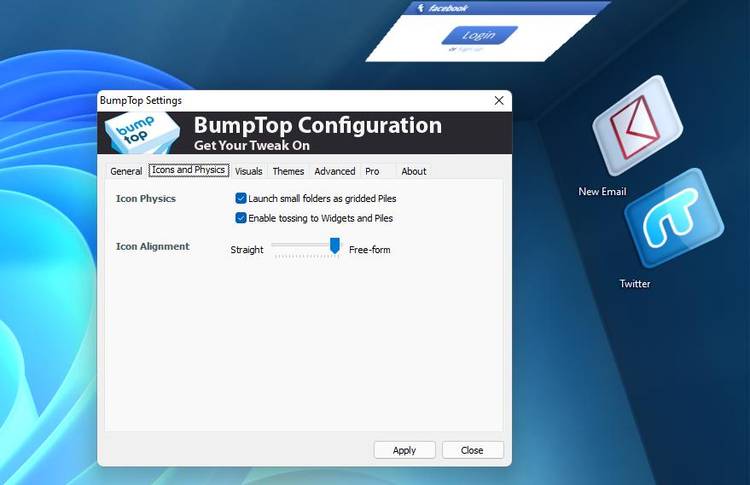Viewport: 750px width, 485px height.
Task: Click the Icon Alignment slider handle
Action: coord(335,246)
